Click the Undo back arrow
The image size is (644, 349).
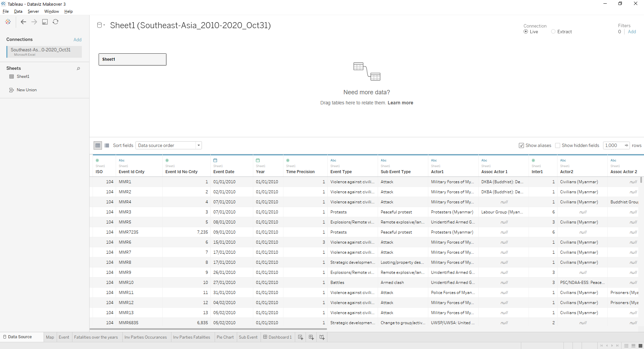pyautogui.click(x=23, y=22)
